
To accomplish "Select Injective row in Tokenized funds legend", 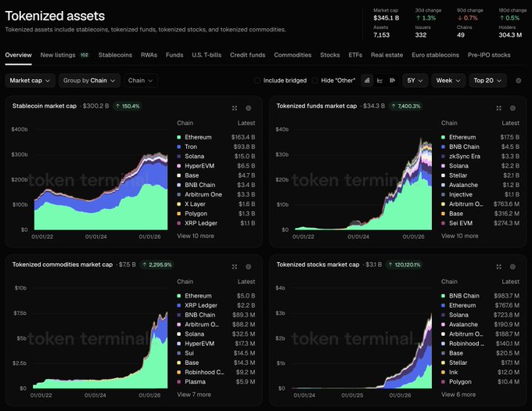I will coord(480,194).
